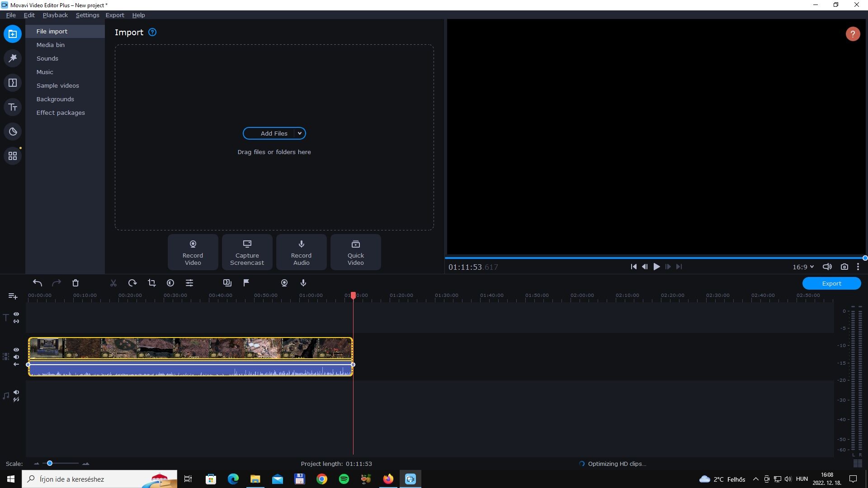Toggle the timeline layout icon in status bar
Screen dimensions: 868x488
coord(858,464)
